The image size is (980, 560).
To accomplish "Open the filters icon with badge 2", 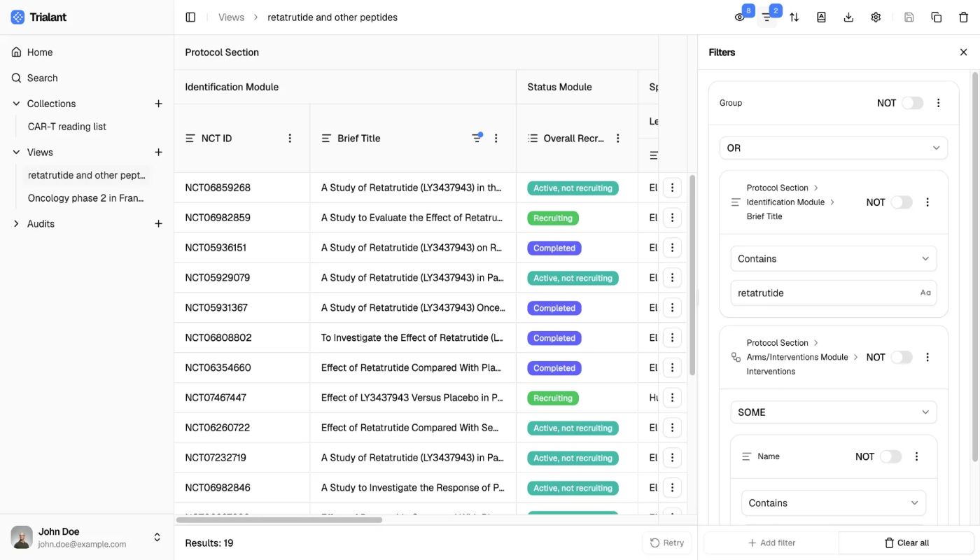I will (766, 17).
